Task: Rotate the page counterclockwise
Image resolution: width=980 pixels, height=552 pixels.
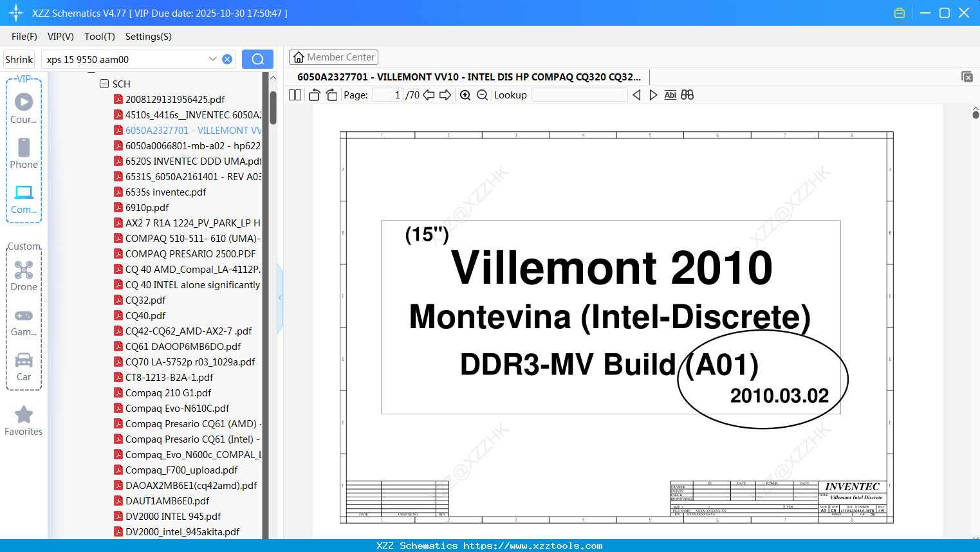Action: tap(314, 95)
